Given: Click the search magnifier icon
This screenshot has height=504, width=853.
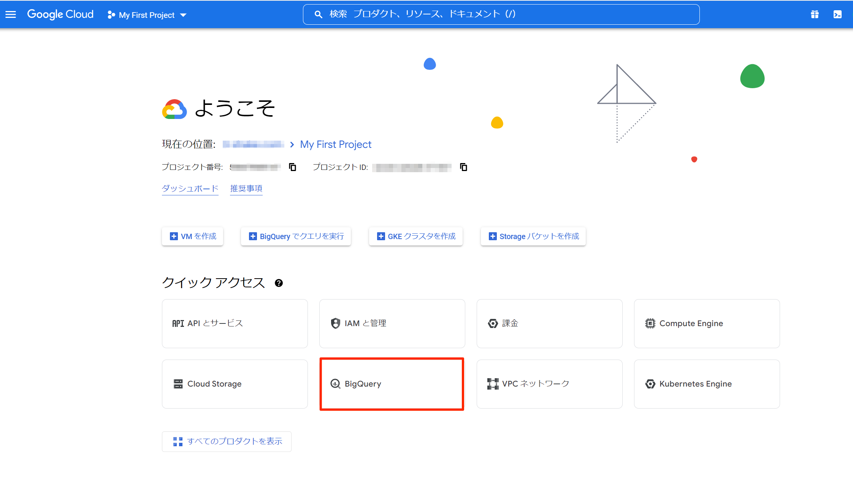Looking at the screenshot, I should click(x=318, y=14).
